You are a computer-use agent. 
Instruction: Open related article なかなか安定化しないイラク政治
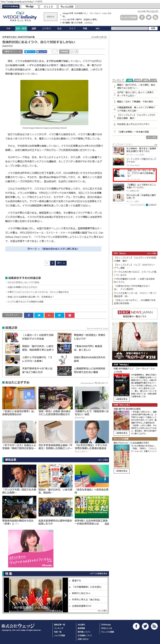pos(23,282)
